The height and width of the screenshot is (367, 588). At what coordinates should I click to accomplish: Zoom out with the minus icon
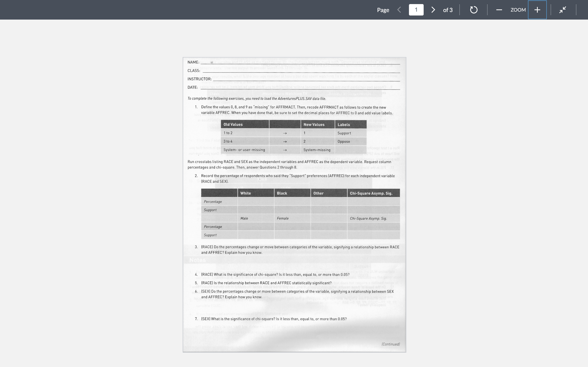click(x=499, y=10)
